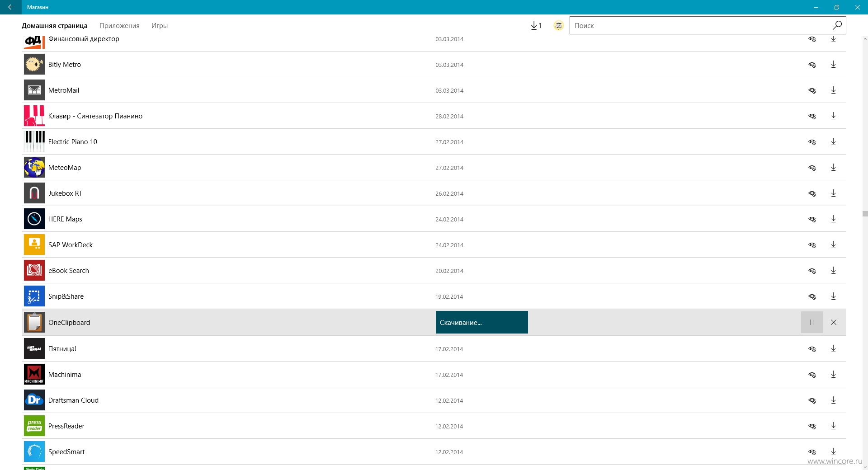Hide Snip&Share from the list
Viewport: 868px width, 470px height.
812,297
